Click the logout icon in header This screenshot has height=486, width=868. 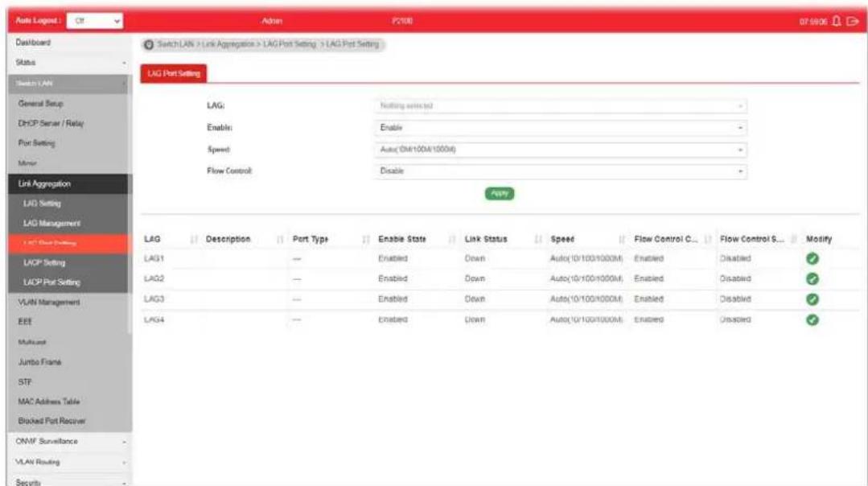(x=852, y=21)
